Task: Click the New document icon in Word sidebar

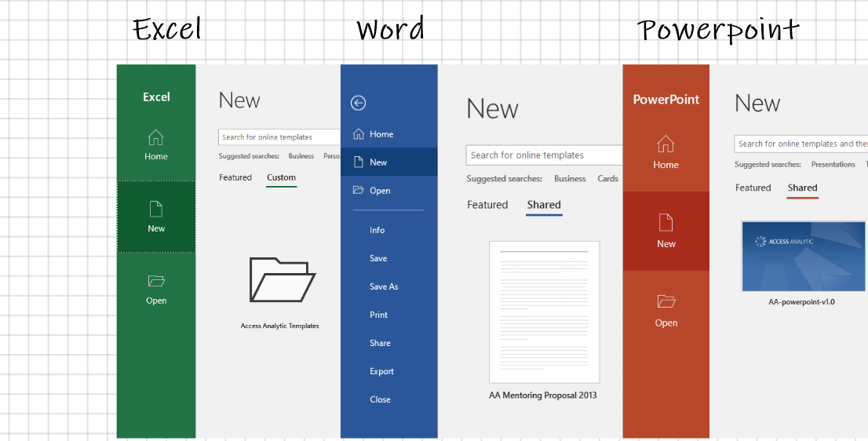Action: pos(358,162)
